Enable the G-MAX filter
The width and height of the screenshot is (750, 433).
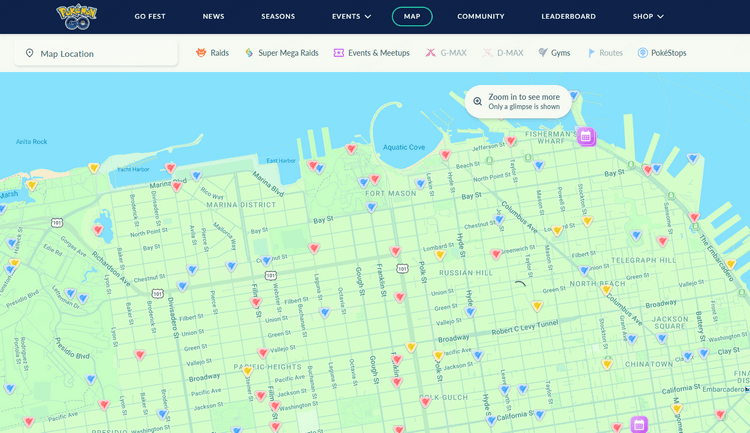pyautogui.click(x=446, y=53)
